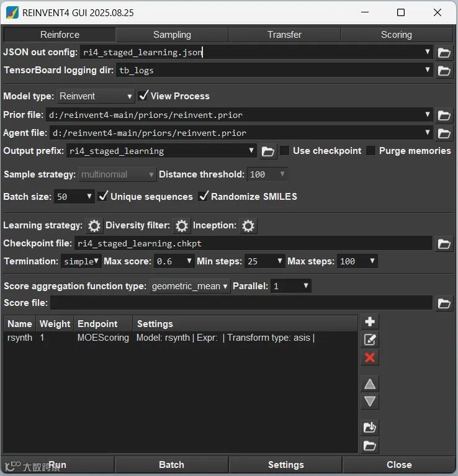
Task: Click the Checkpoint file input field
Action: [x=253, y=243]
